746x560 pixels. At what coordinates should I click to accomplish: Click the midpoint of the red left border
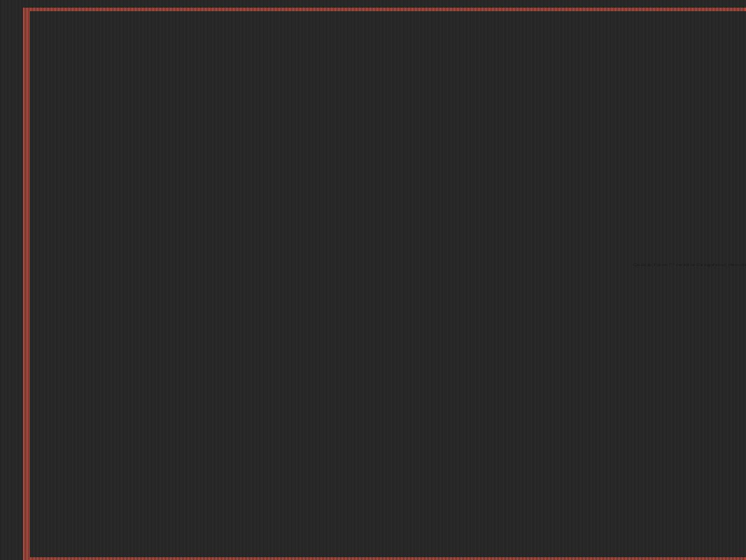[26, 283]
